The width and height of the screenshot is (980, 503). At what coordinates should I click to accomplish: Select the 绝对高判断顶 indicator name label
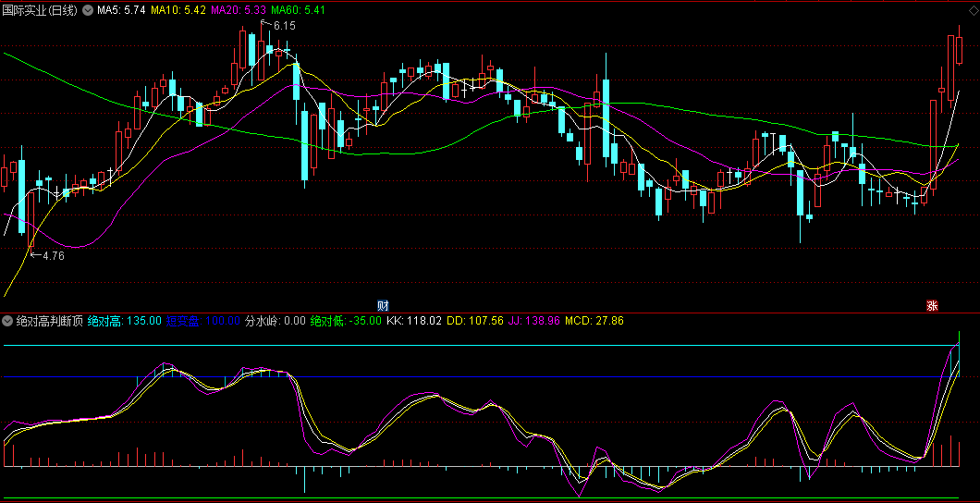pos(49,321)
